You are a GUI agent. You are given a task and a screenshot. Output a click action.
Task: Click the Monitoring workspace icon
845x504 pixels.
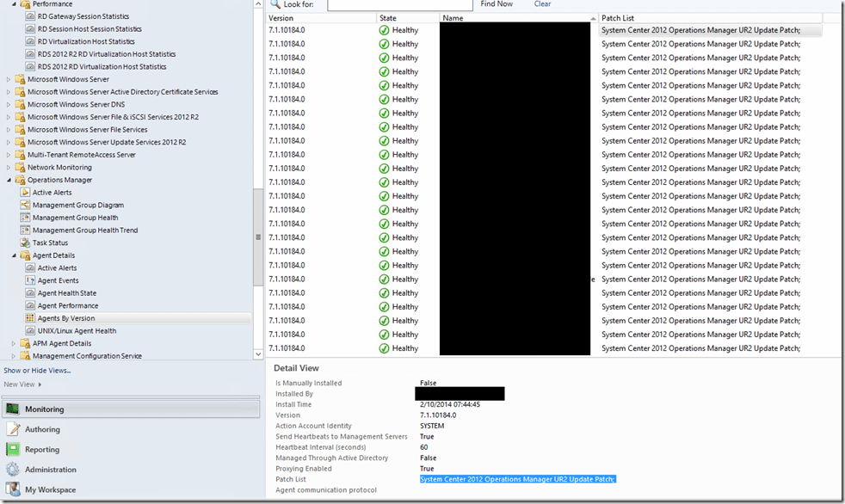[x=13, y=409]
